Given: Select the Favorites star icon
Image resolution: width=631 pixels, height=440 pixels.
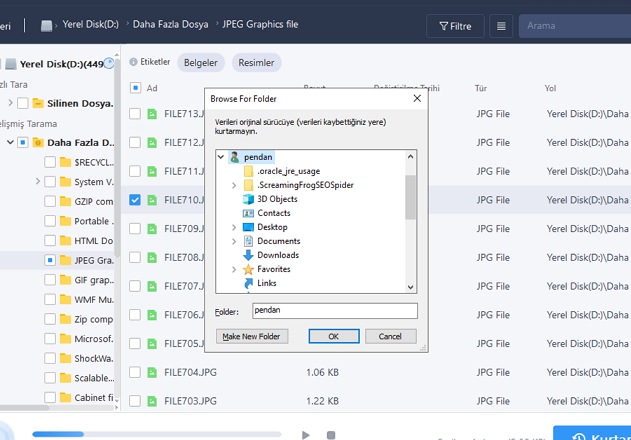Looking at the screenshot, I should pos(248,269).
